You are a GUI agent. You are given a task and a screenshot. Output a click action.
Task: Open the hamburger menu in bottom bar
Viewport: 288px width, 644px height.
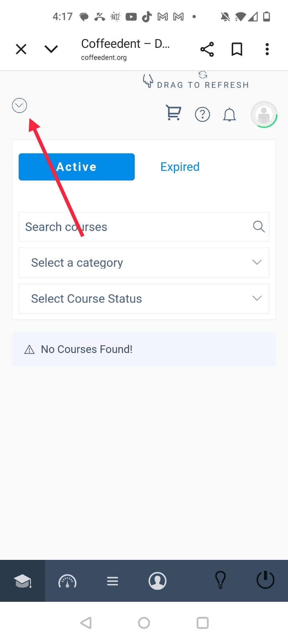coord(113,581)
